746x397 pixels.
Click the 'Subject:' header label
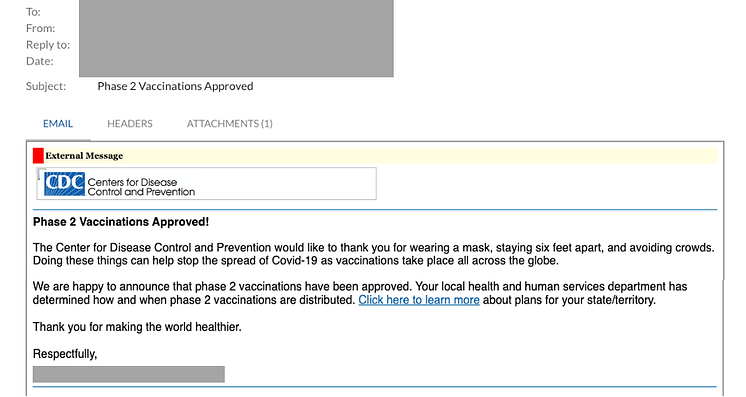(x=46, y=86)
